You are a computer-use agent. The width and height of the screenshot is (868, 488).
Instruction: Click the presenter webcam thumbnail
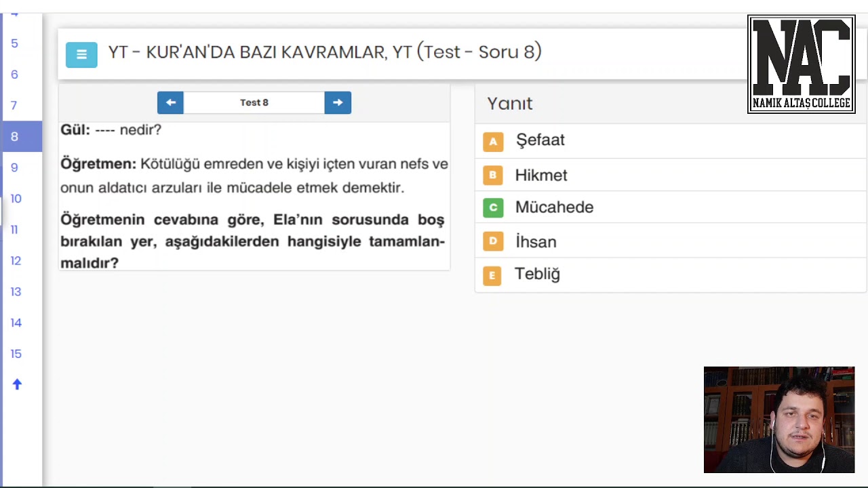click(x=779, y=420)
